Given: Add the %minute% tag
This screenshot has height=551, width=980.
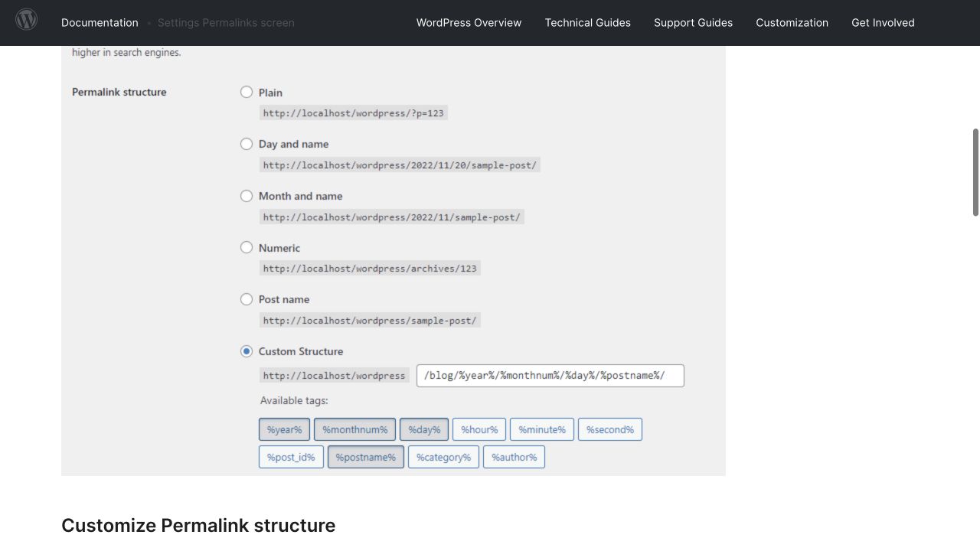Looking at the screenshot, I should 542,429.
